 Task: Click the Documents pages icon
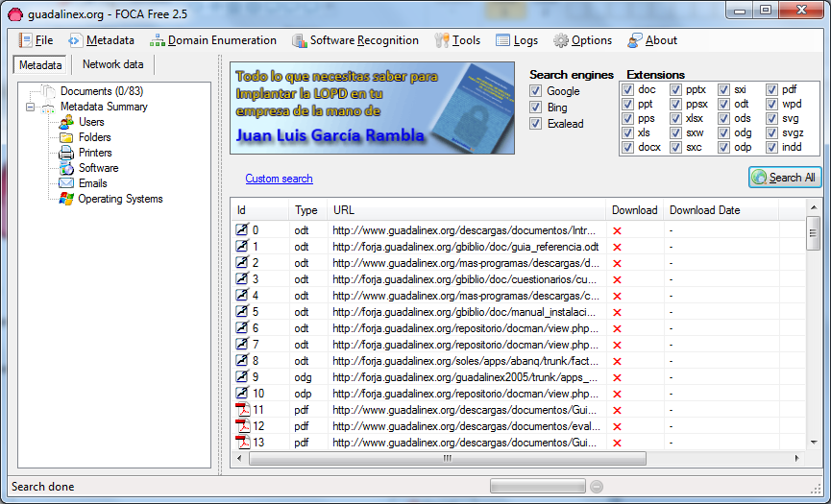pyautogui.click(x=48, y=91)
